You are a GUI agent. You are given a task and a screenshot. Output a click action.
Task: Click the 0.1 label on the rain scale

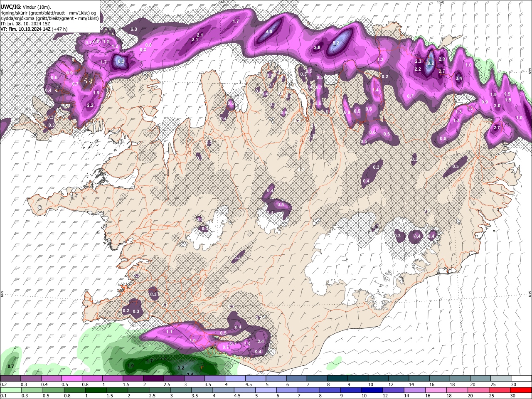[3, 396]
